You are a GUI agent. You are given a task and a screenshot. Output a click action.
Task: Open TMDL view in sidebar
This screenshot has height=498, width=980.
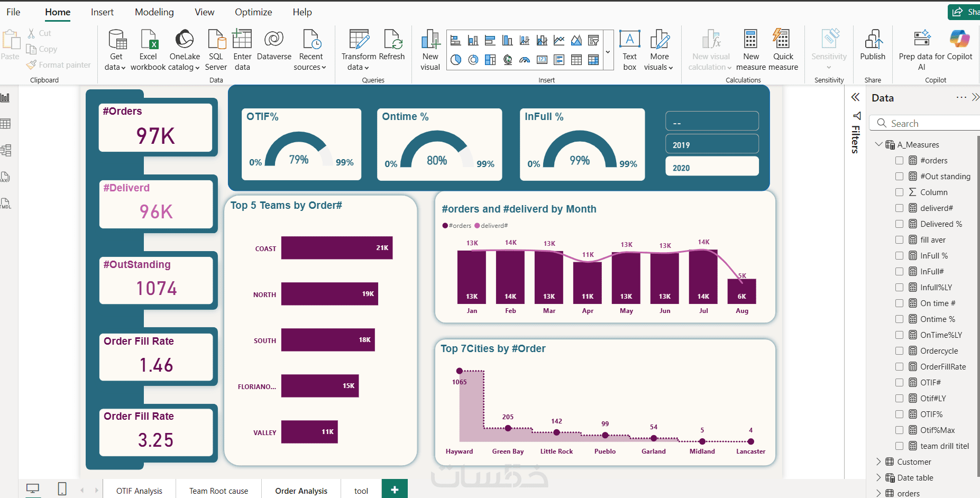point(5,203)
